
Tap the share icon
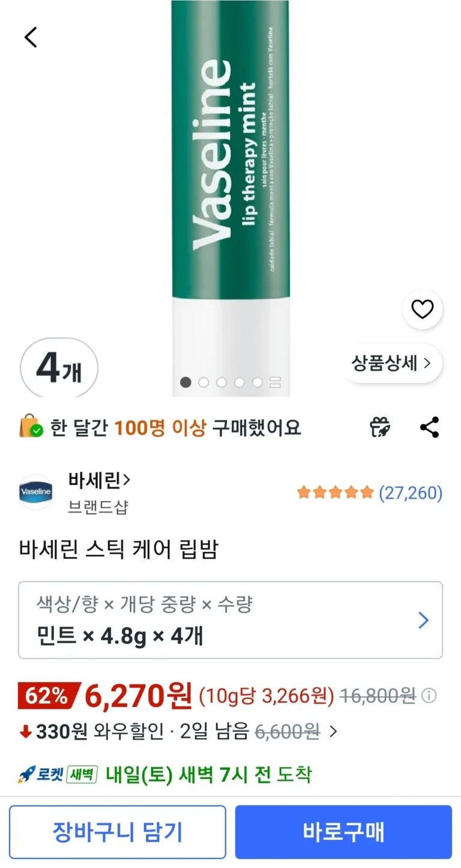[x=429, y=427]
